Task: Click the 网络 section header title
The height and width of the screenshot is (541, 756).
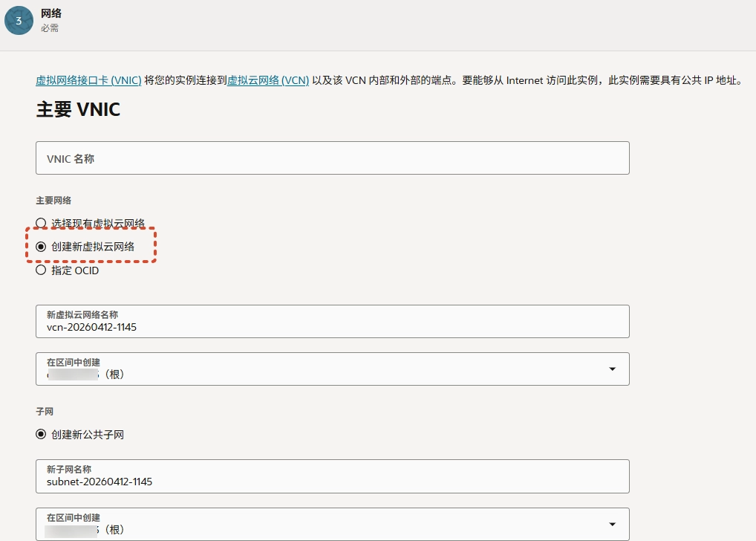Action: pos(51,13)
